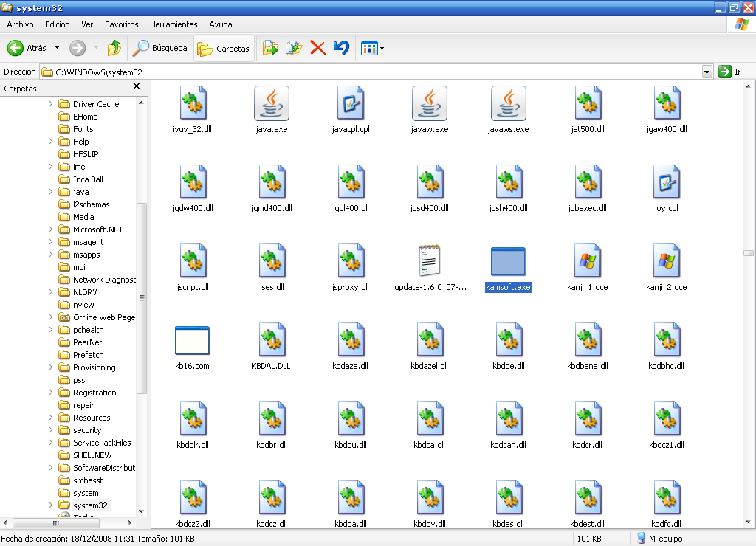The height and width of the screenshot is (546, 756).
Task: Select the joy.cpl control panel icon
Action: click(666, 182)
